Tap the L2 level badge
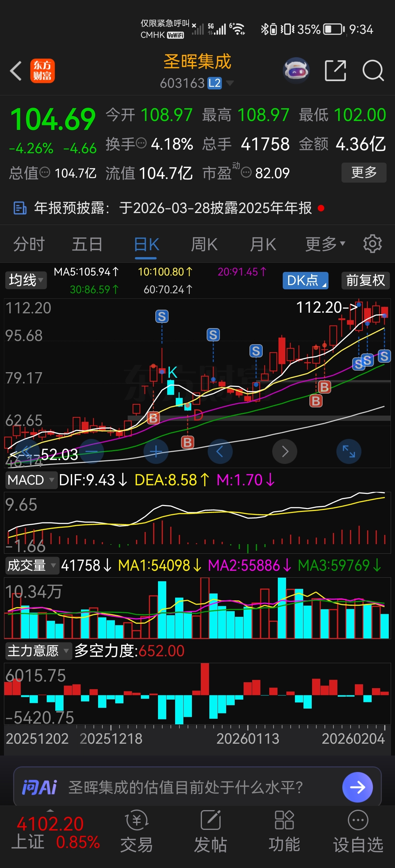The height and width of the screenshot is (868, 395). click(x=215, y=83)
